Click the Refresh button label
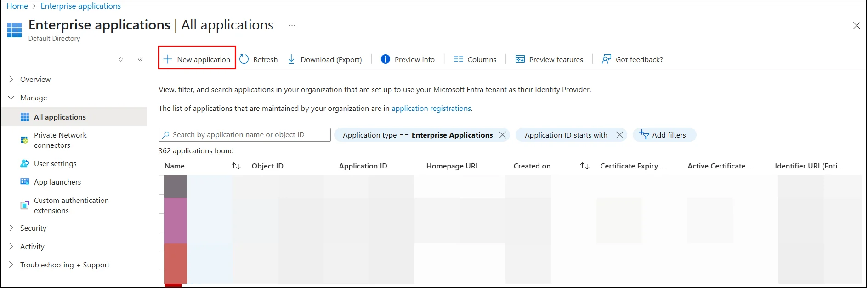The width and height of the screenshot is (868, 289). click(266, 59)
